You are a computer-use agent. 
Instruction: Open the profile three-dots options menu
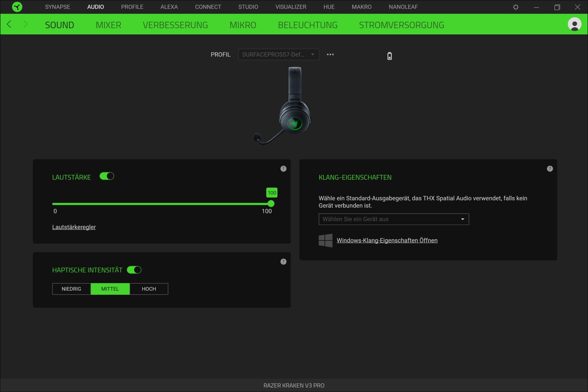(x=330, y=54)
